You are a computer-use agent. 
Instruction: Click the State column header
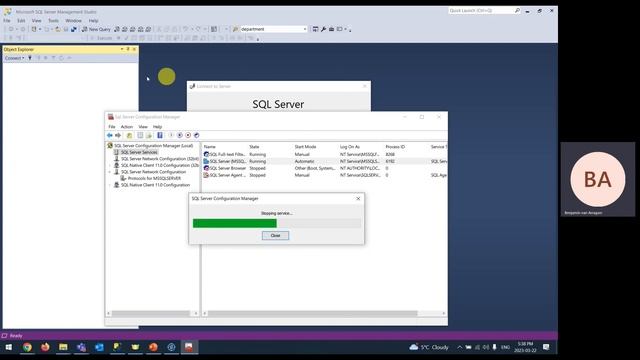(x=270, y=147)
